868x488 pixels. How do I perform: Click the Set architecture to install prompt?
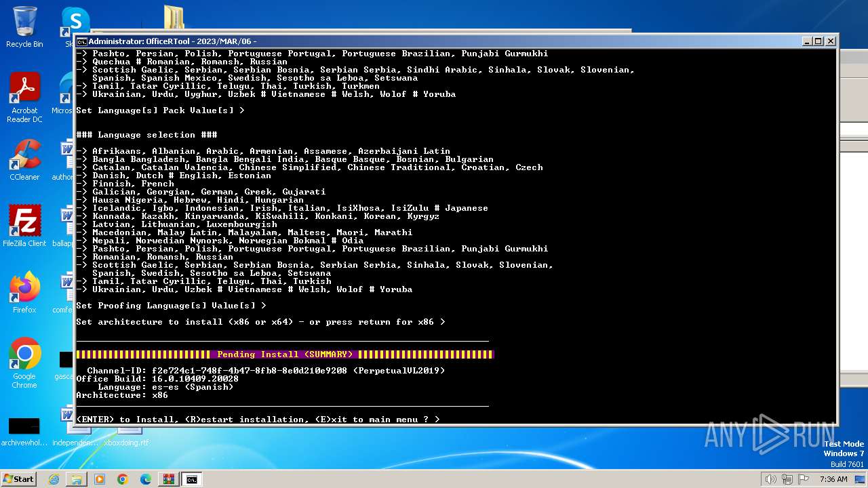pos(260,322)
